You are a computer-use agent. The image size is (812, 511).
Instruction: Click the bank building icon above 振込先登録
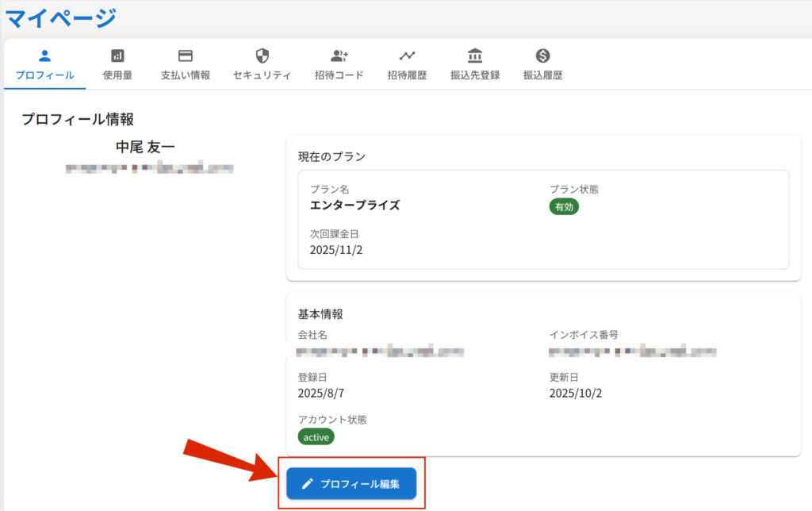[475, 56]
